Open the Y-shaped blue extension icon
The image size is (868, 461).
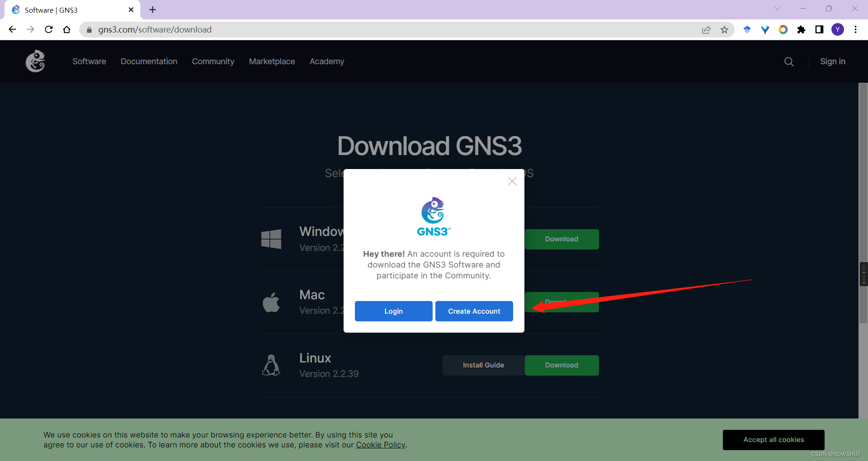coord(765,29)
